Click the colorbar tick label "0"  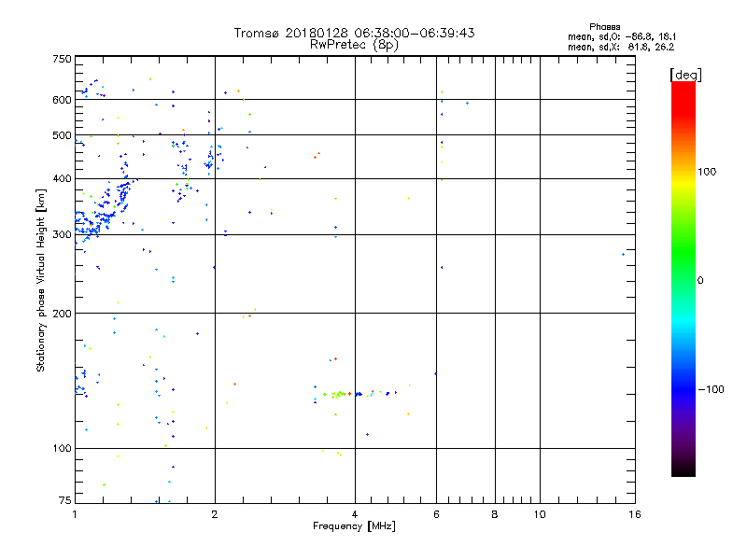coord(700,281)
